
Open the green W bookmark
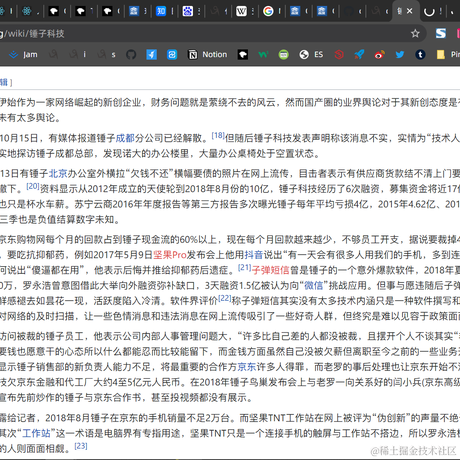click(x=263, y=54)
